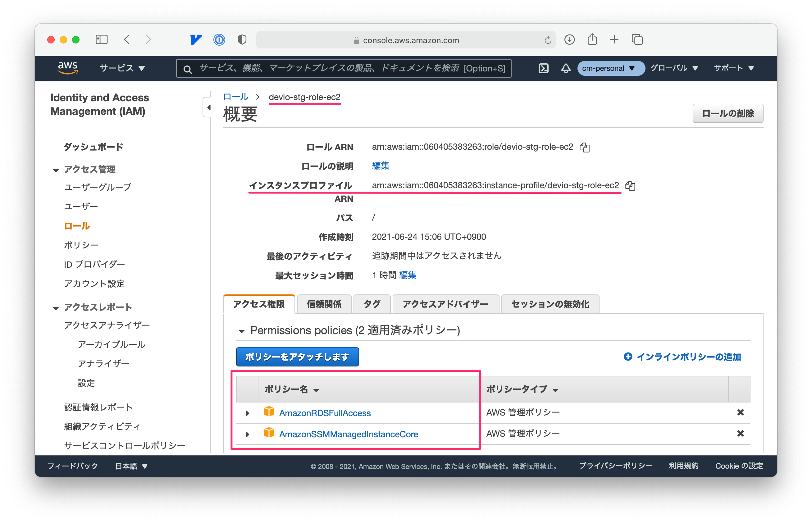Detach AmazonRDSFullAccess using its X icon
812x523 pixels.
(740, 412)
